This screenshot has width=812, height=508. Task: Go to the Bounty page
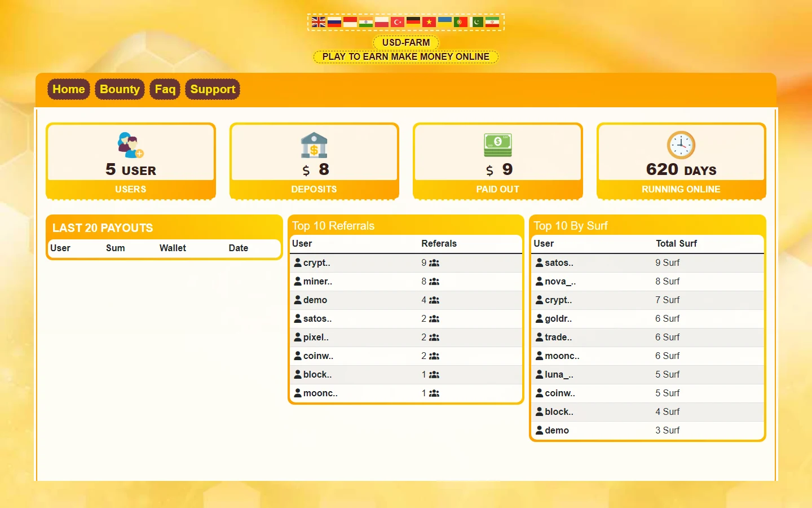pos(120,89)
